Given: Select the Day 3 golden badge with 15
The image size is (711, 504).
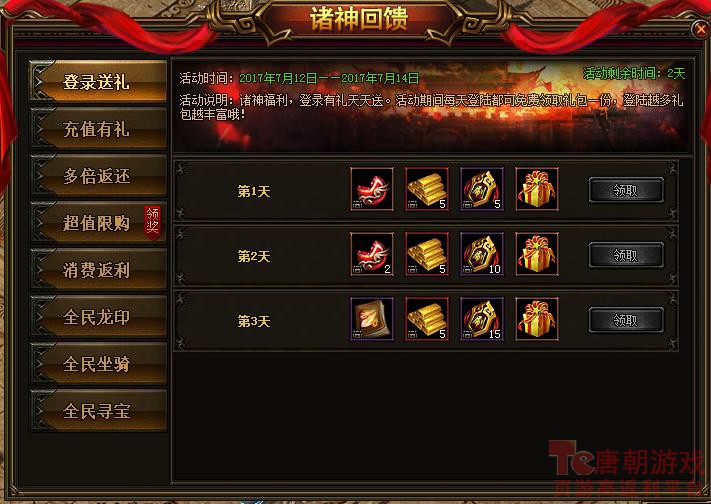Looking at the screenshot, I should click(482, 319).
